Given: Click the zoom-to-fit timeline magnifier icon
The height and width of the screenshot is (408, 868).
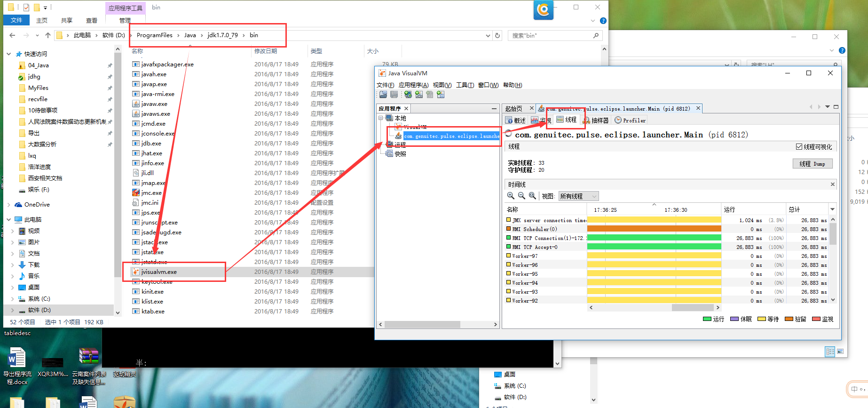Looking at the screenshot, I should tap(532, 196).
